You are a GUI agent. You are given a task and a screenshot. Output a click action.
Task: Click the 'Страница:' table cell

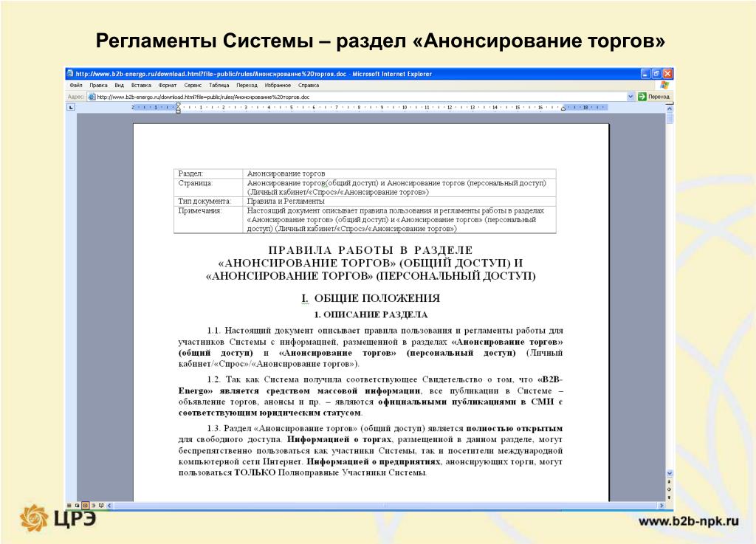pyautogui.click(x=208, y=187)
